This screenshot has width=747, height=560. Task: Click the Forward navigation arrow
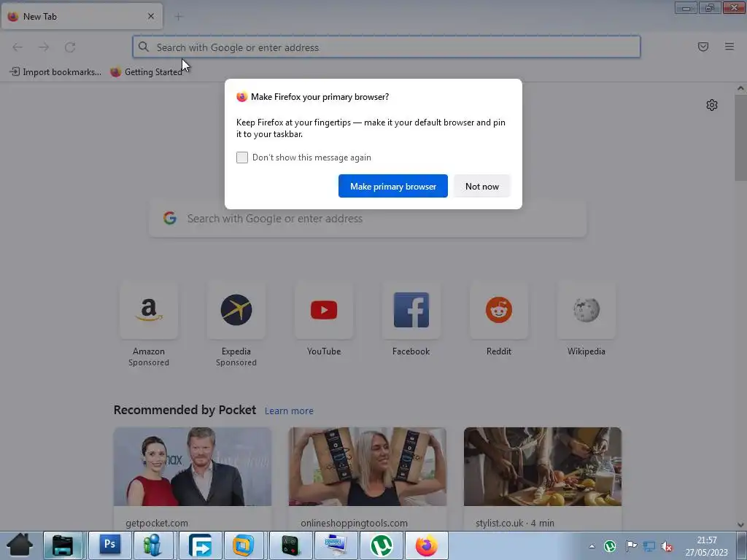pos(44,47)
